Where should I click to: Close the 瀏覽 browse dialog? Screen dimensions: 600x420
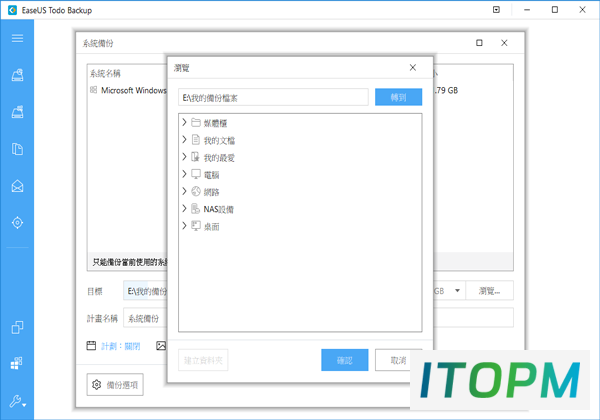(x=412, y=68)
